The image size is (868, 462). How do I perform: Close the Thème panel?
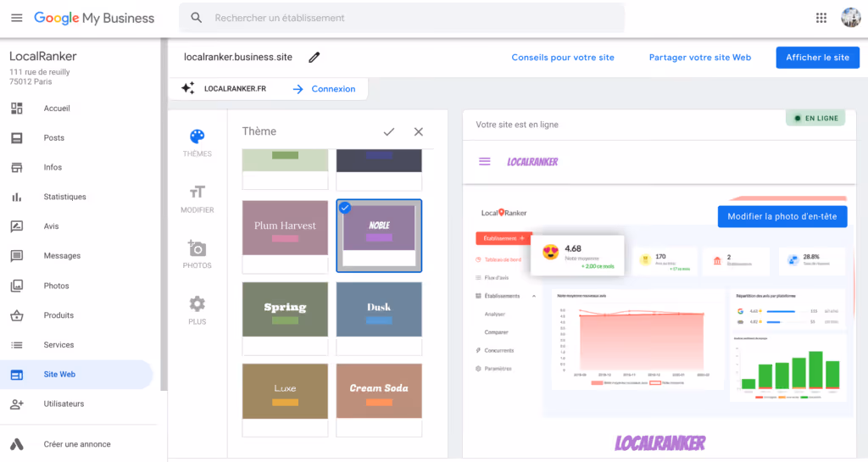pyautogui.click(x=419, y=131)
